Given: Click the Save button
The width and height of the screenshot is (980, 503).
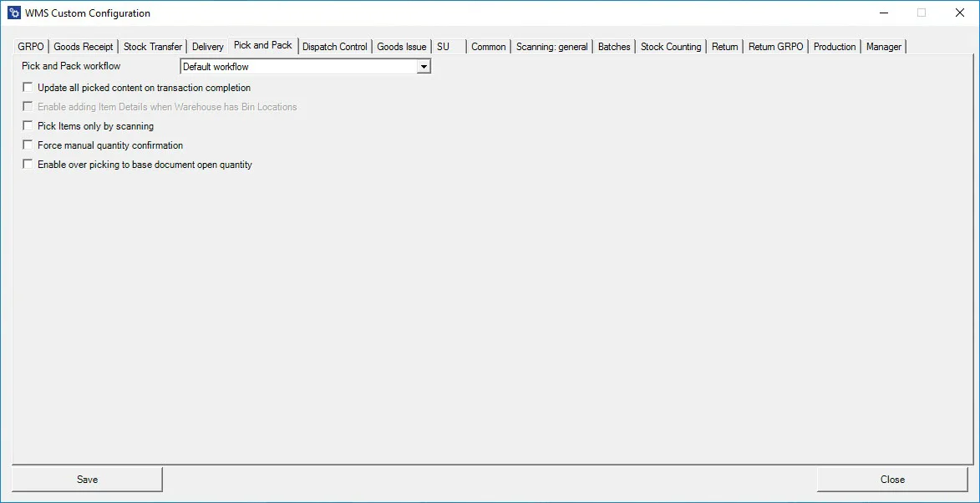Looking at the screenshot, I should (x=87, y=480).
